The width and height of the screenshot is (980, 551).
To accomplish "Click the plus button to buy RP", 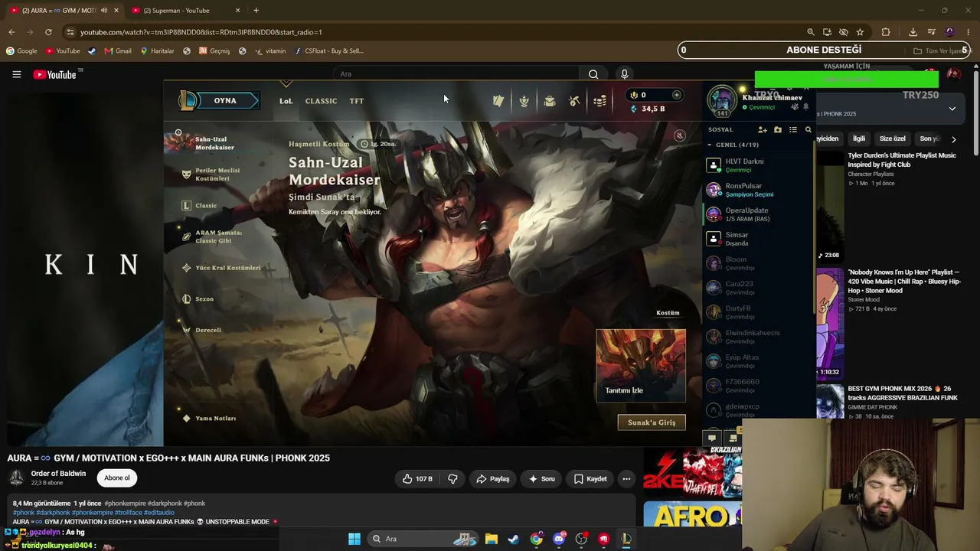I will point(676,95).
